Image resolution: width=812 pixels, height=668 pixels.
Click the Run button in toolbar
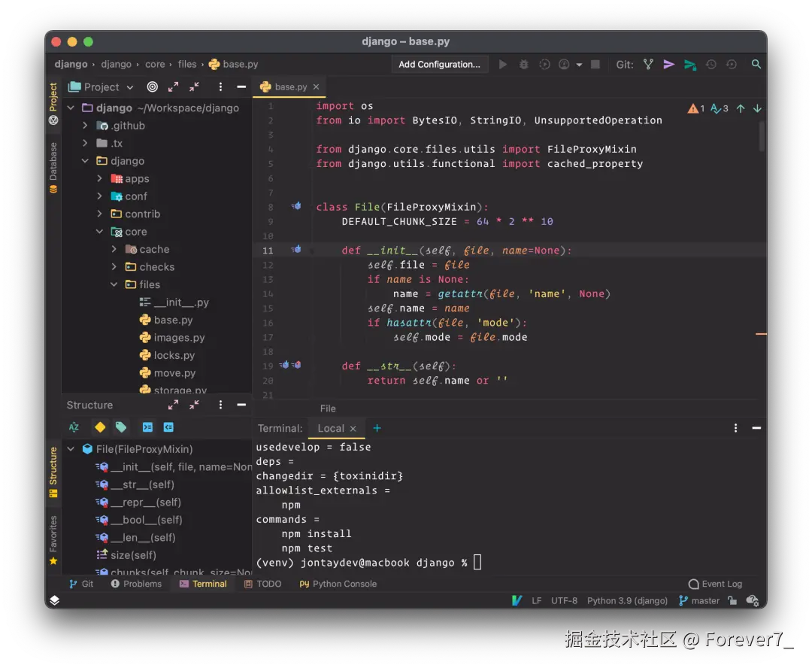(503, 64)
